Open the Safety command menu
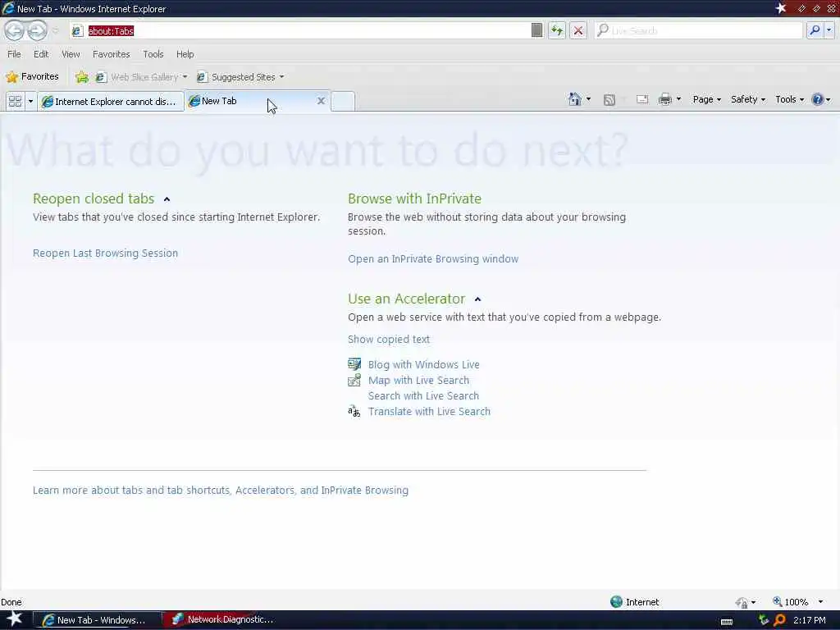Screen dimensions: 840x630 pos(748,99)
